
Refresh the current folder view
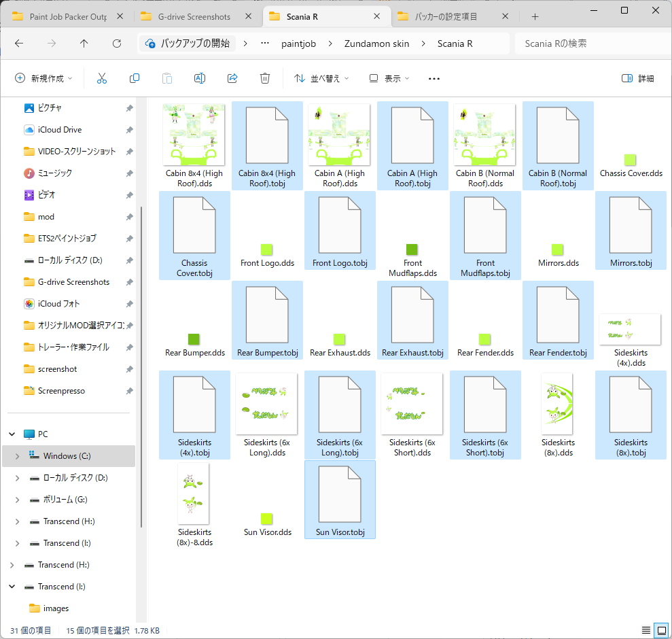(117, 44)
